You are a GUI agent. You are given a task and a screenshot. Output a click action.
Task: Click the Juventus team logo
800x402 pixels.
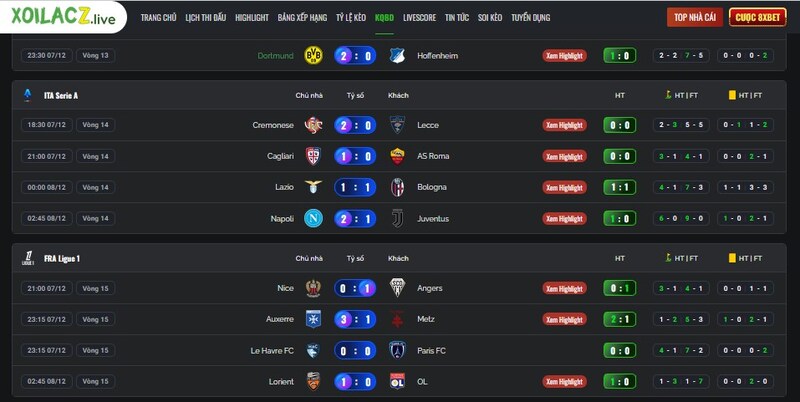(397, 218)
